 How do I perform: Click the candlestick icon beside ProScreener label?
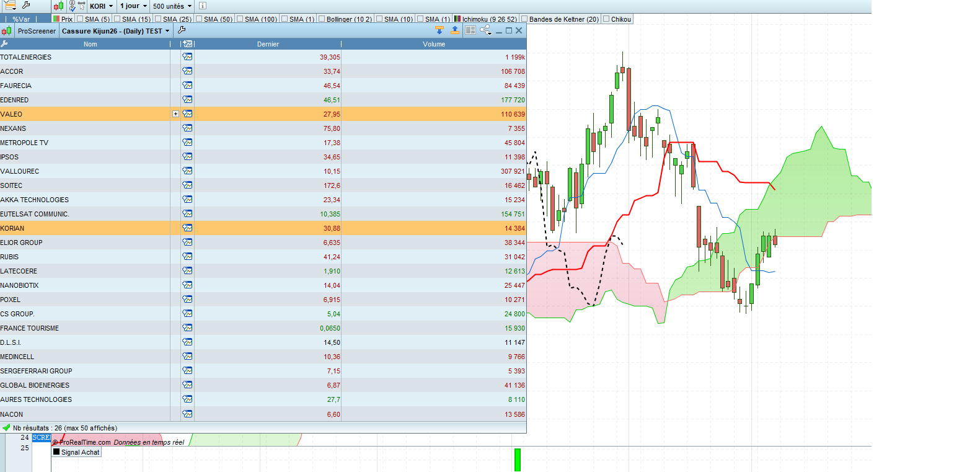tap(6, 31)
